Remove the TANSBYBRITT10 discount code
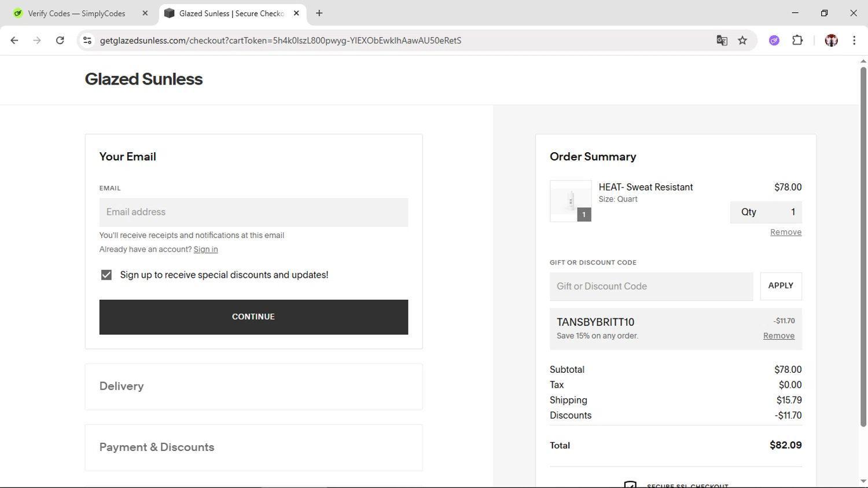This screenshot has width=868, height=488. click(779, 336)
